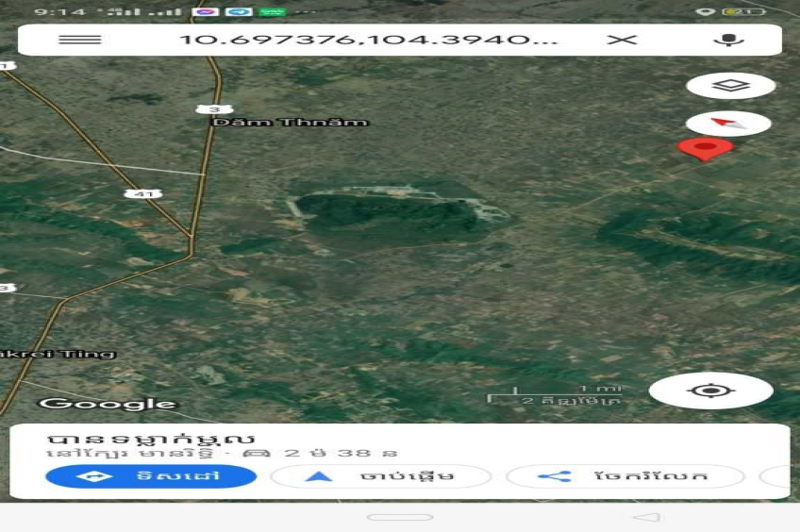
Task: Tap the microphone voice search icon
Action: click(x=727, y=40)
